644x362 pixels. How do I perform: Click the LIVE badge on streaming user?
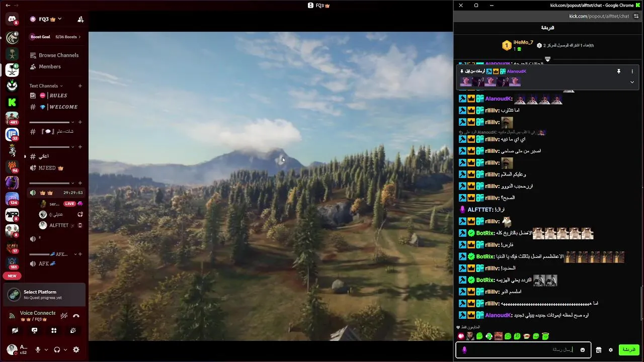point(69,204)
